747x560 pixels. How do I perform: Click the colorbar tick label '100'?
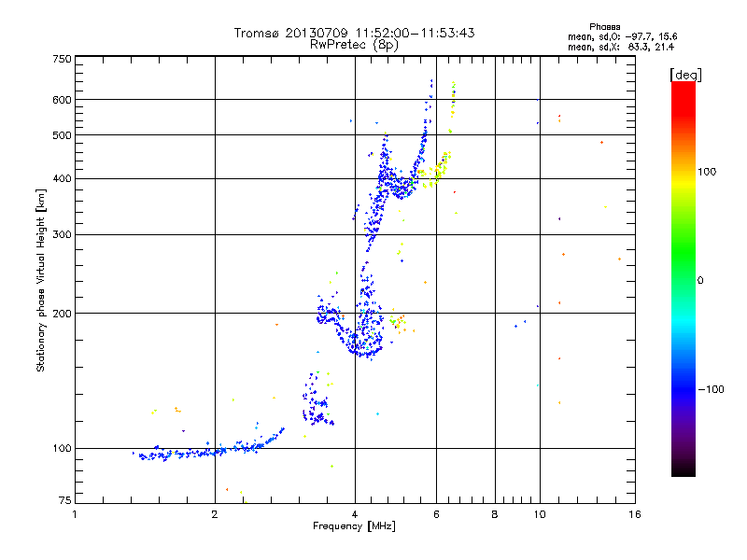tap(707, 172)
